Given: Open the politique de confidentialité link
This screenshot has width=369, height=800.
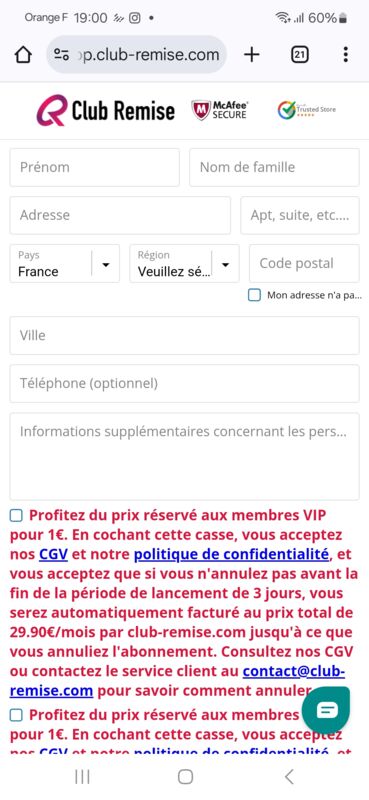Looking at the screenshot, I should pyautogui.click(x=232, y=554).
